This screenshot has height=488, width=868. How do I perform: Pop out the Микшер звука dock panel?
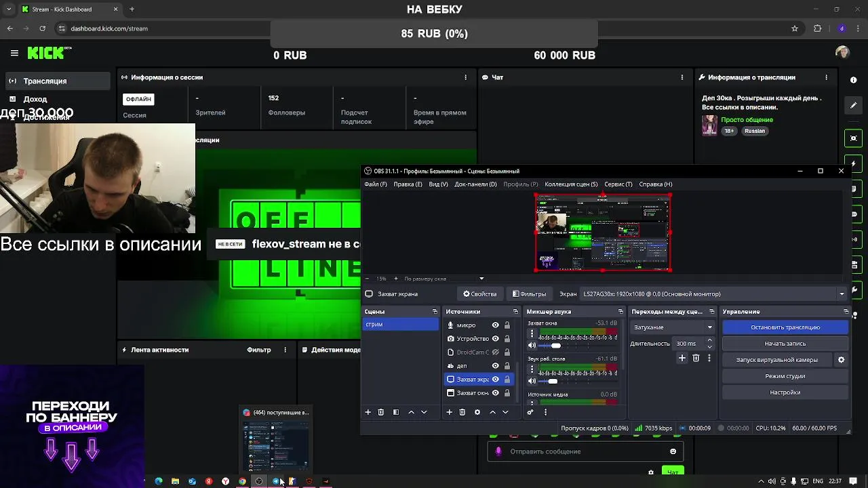620,312
